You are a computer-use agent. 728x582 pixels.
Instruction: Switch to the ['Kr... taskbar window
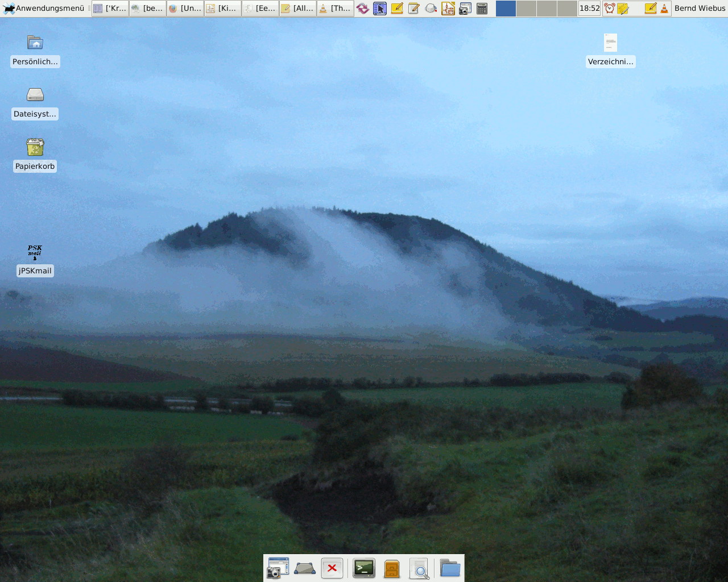click(110, 8)
